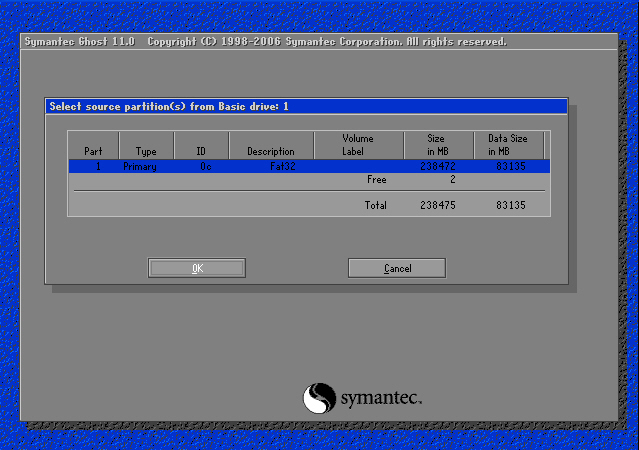This screenshot has height=450, width=639.
Task: Click the 'Size in MB' column header
Action: tap(438, 145)
